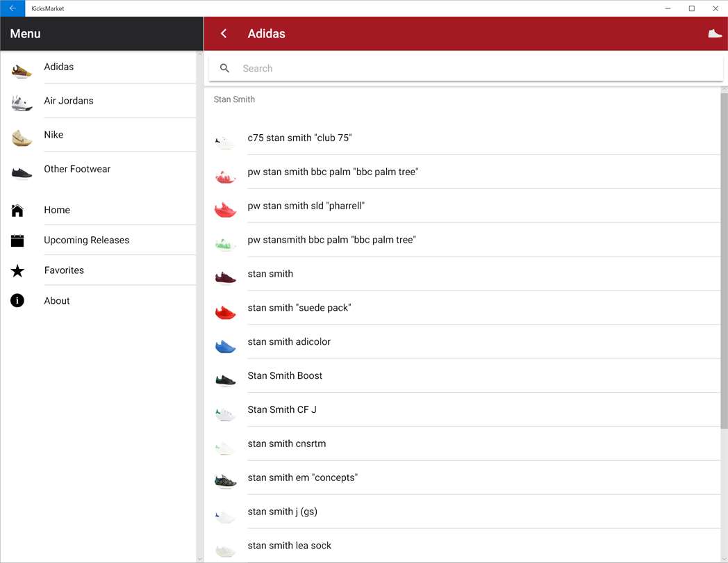Go to Home from the menu
The height and width of the screenshot is (563, 728).
(x=98, y=210)
